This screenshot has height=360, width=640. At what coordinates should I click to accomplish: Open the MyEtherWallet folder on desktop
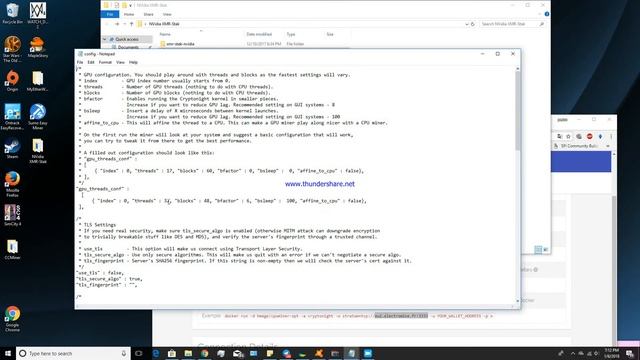[38, 80]
